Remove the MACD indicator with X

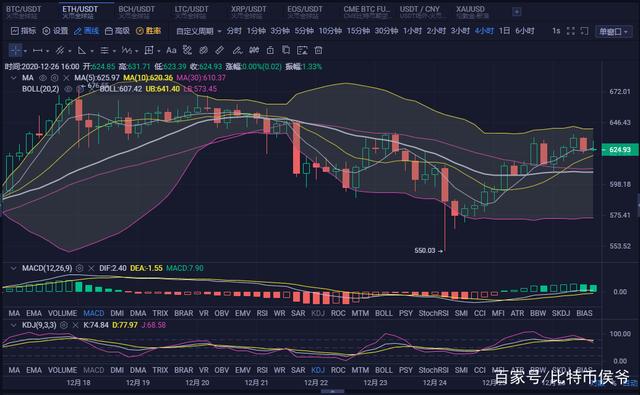coord(91,268)
